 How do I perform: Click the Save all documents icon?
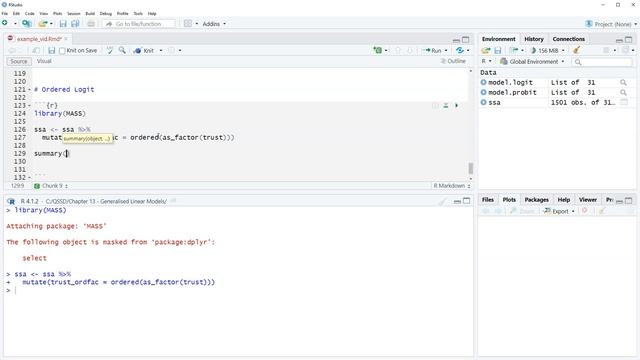coord(76,24)
